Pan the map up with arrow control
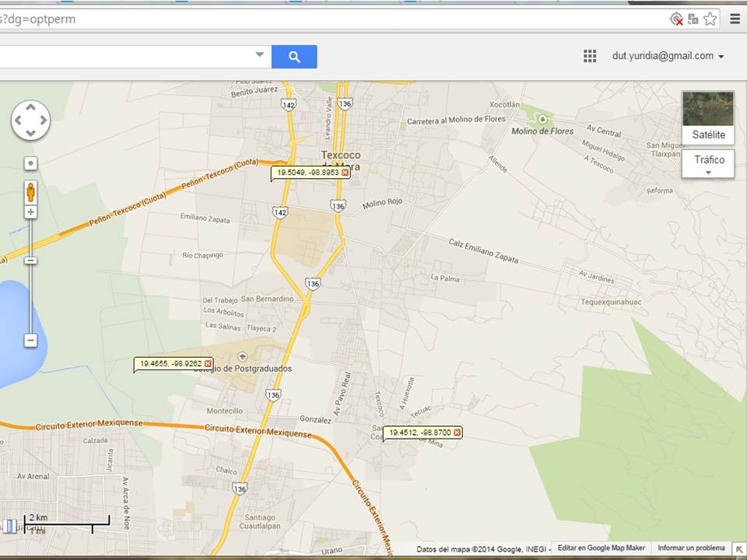The width and height of the screenshot is (747, 560). click(30, 107)
